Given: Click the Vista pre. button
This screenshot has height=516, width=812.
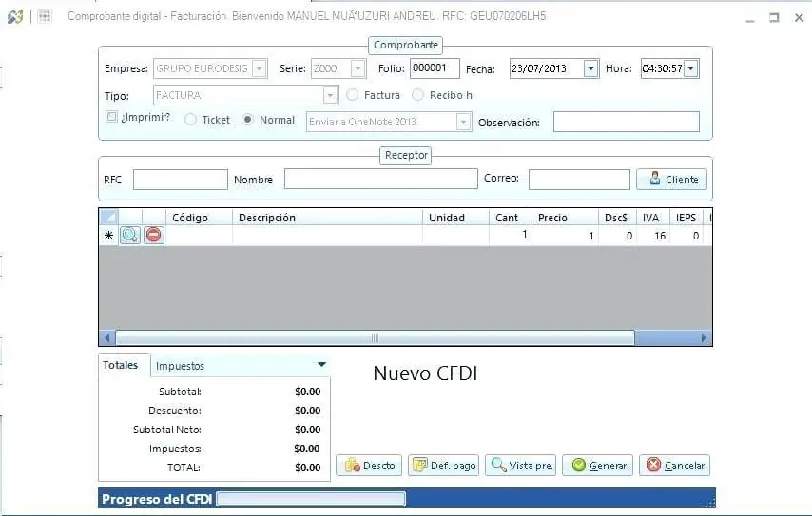Looking at the screenshot, I should point(520,466).
